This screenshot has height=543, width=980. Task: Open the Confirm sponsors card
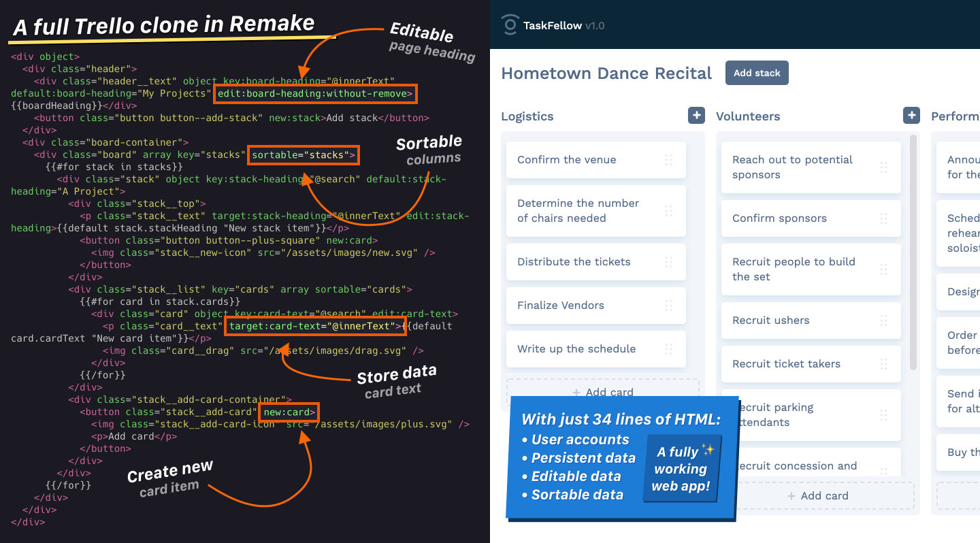tap(811, 218)
